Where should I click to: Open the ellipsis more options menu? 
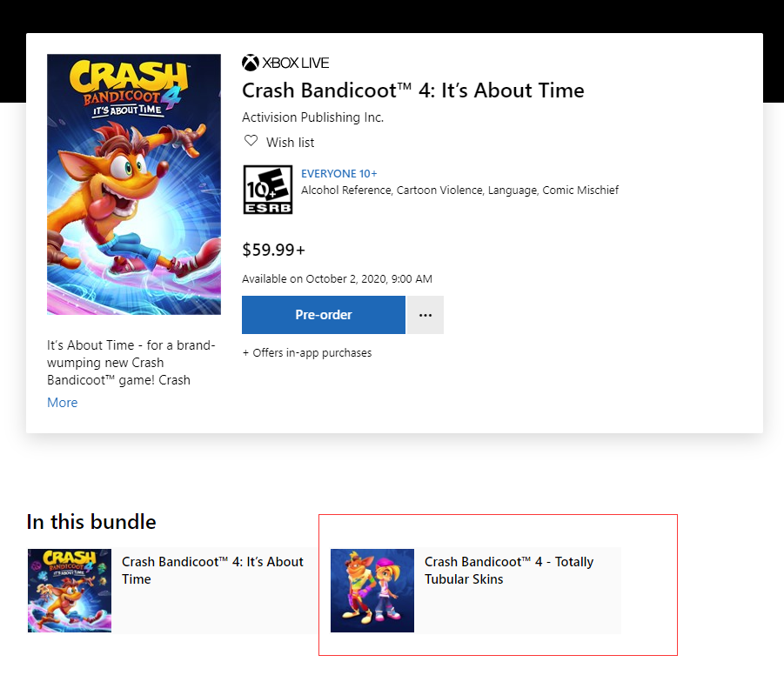pos(426,315)
